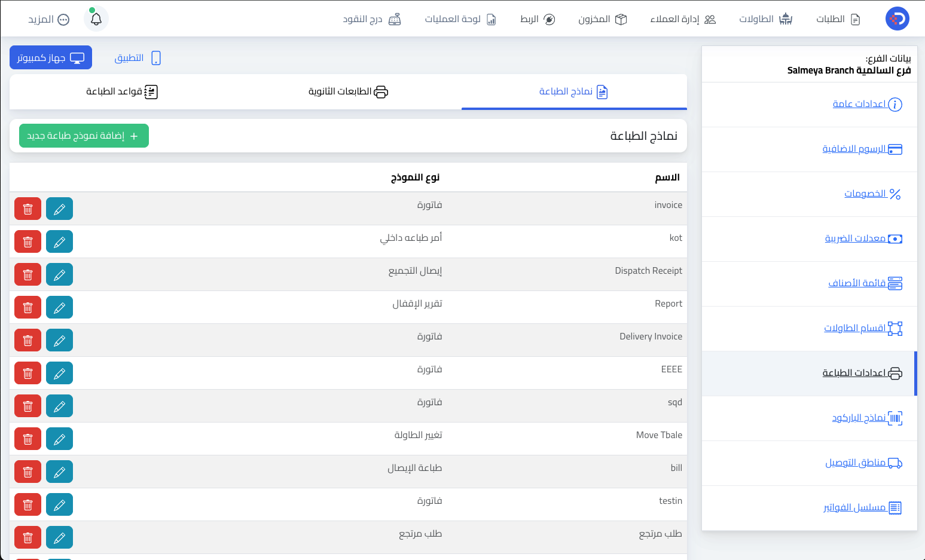
Task: Open إدارة العملاء customers menu
Action: coord(683,19)
